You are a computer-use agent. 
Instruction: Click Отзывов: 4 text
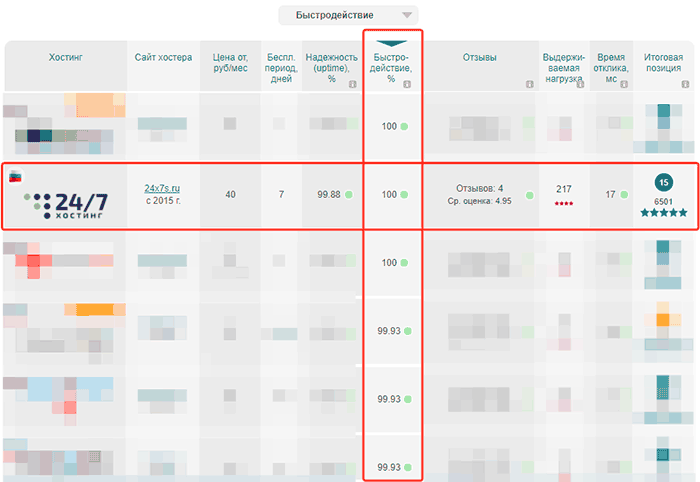479,188
